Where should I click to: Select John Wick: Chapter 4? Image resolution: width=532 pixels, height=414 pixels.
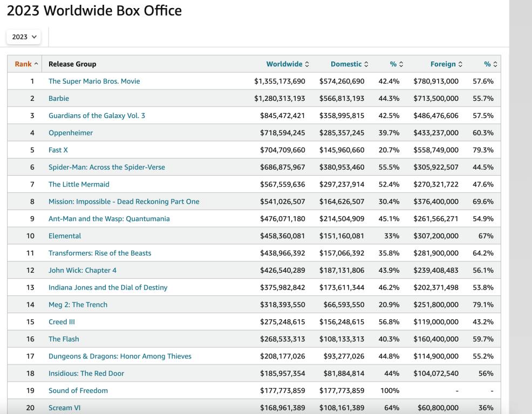click(83, 271)
